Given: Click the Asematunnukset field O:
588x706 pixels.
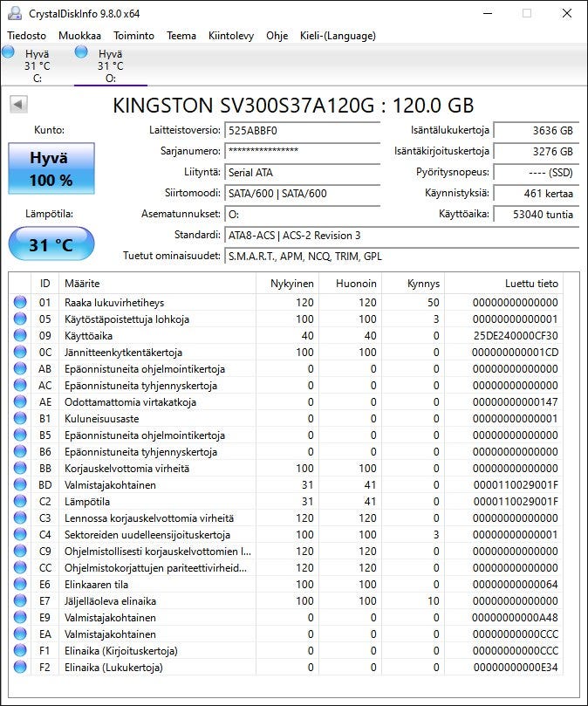Looking at the screenshot, I should point(302,215).
